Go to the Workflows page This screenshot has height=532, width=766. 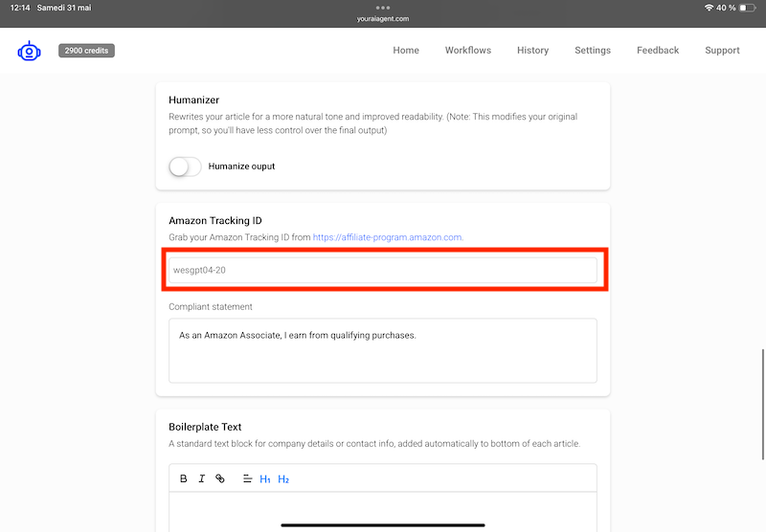point(468,51)
